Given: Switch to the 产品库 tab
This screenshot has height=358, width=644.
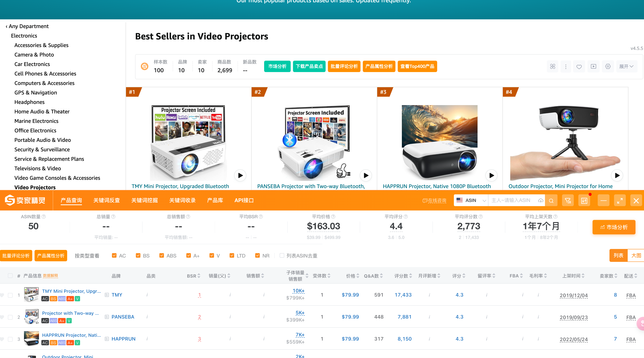Looking at the screenshot, I should [215, 200].
